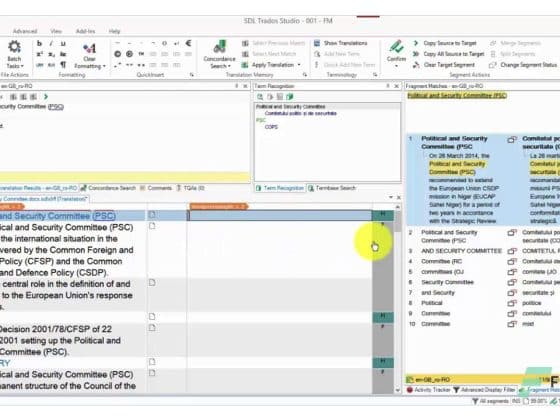Open the Add-Ins ribbon tab
The image size is (560, 420).
[x=85, y=31]
